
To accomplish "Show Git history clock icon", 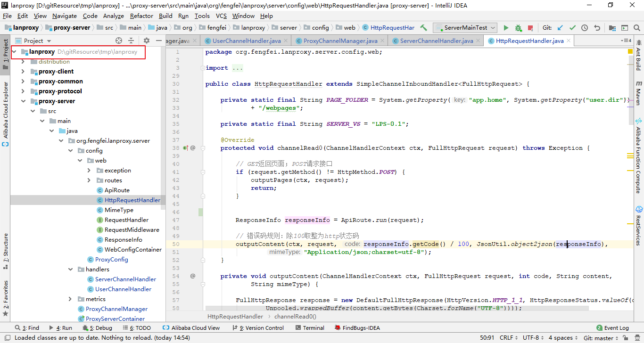I will pyautogui.click(x=585, y=28).
